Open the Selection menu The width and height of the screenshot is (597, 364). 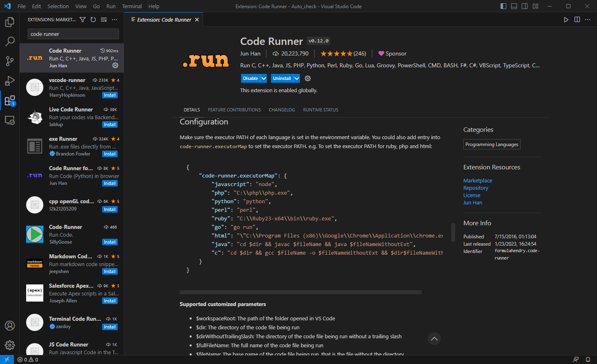58,6
